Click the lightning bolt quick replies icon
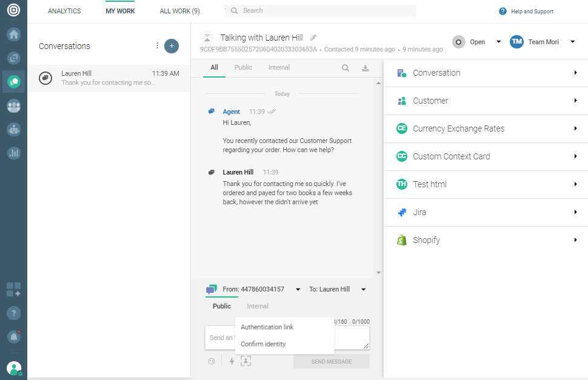Viewport: 588px width, 380px height. click(x=232, y=361)
